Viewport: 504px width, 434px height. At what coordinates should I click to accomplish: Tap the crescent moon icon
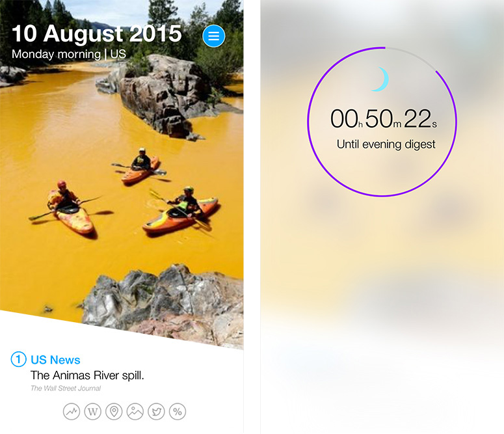click(x=381, y=79)
